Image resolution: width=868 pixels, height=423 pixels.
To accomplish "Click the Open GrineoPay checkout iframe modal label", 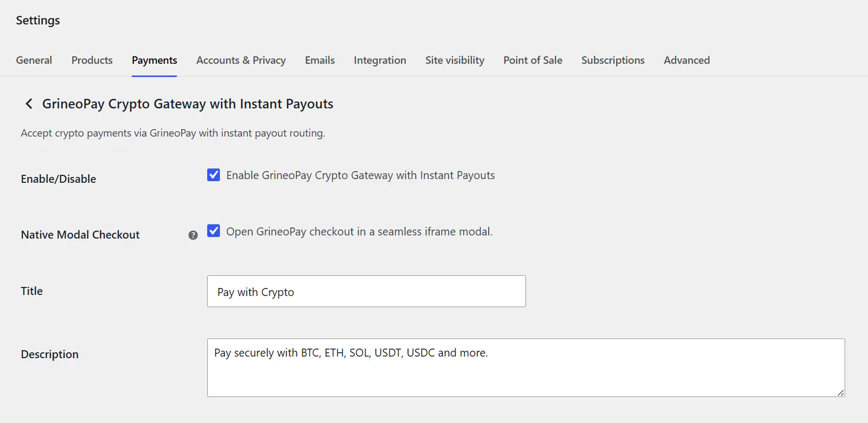I will 359,232.
